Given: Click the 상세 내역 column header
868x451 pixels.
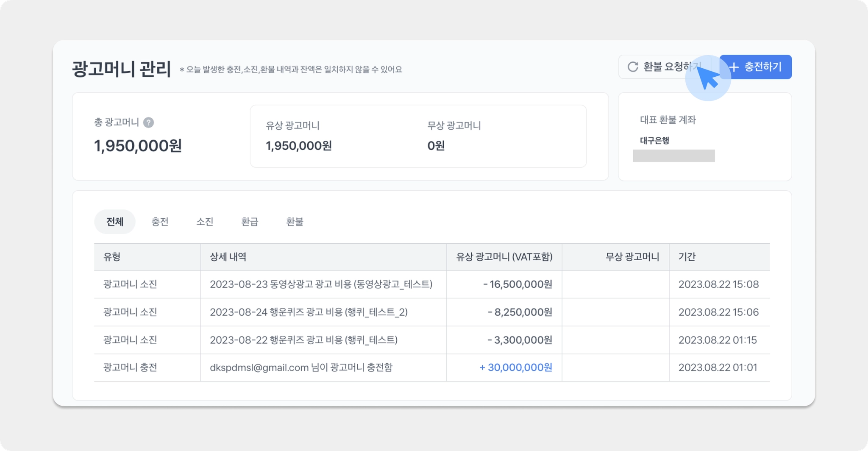Looking at the screenshot, I should point(228,257).
